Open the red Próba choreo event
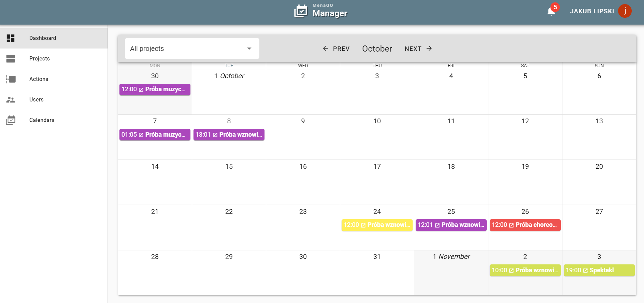644x303 pixels. pos(525,225)
